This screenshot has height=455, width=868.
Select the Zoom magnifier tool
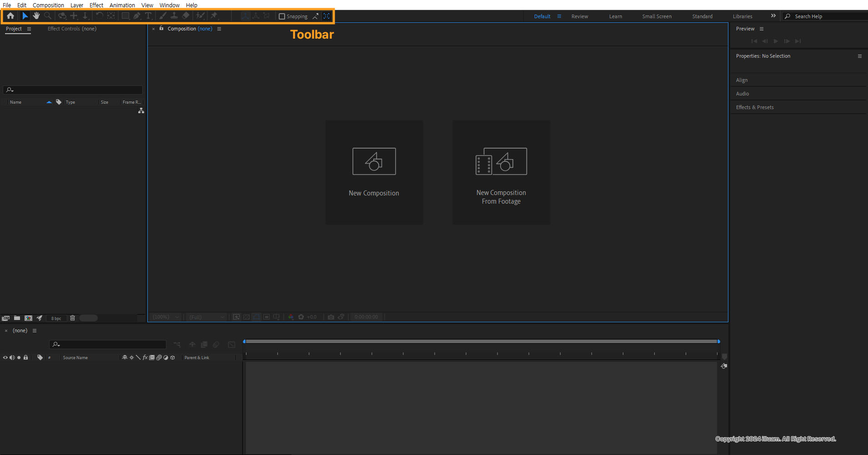pos(48,16)
